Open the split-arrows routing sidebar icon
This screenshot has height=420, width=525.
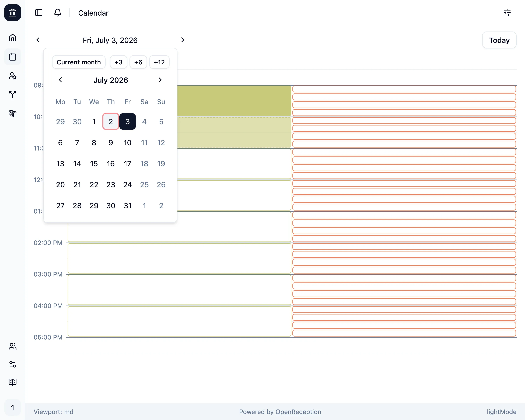tap(13, 94)
